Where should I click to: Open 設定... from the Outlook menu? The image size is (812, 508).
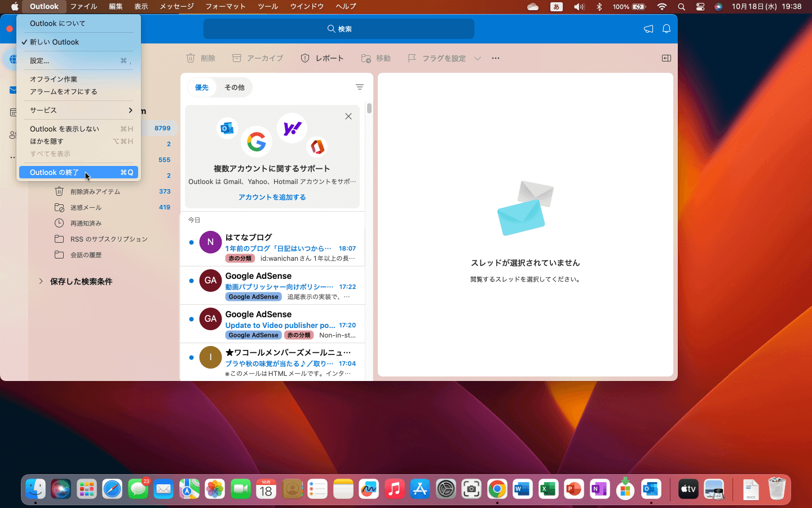tap(78, 60)
